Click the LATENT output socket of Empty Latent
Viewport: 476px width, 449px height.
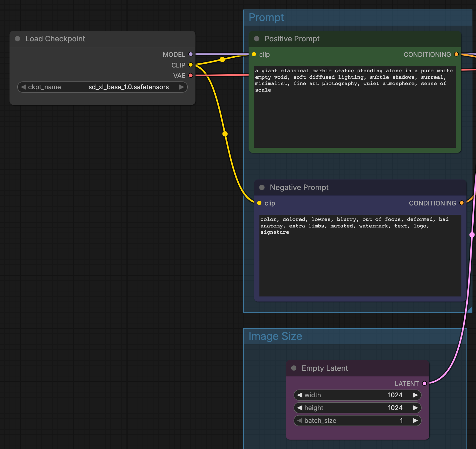pos(425,383)
